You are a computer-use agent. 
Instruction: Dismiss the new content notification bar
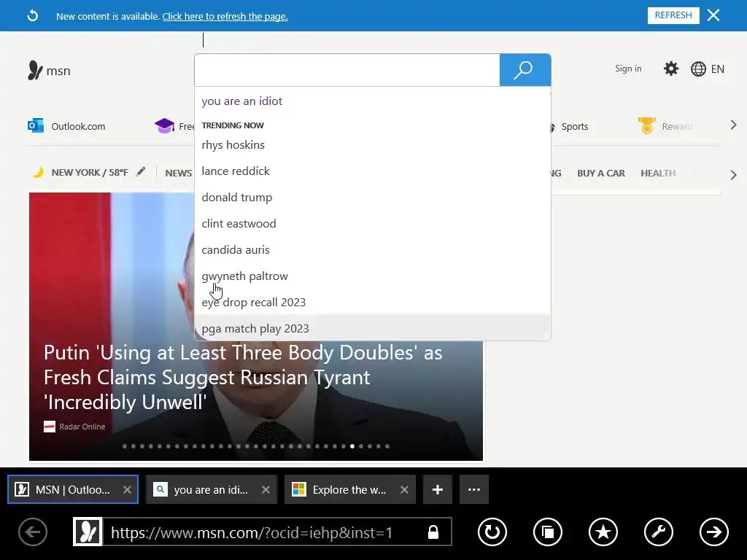click(x=713, y=15)
